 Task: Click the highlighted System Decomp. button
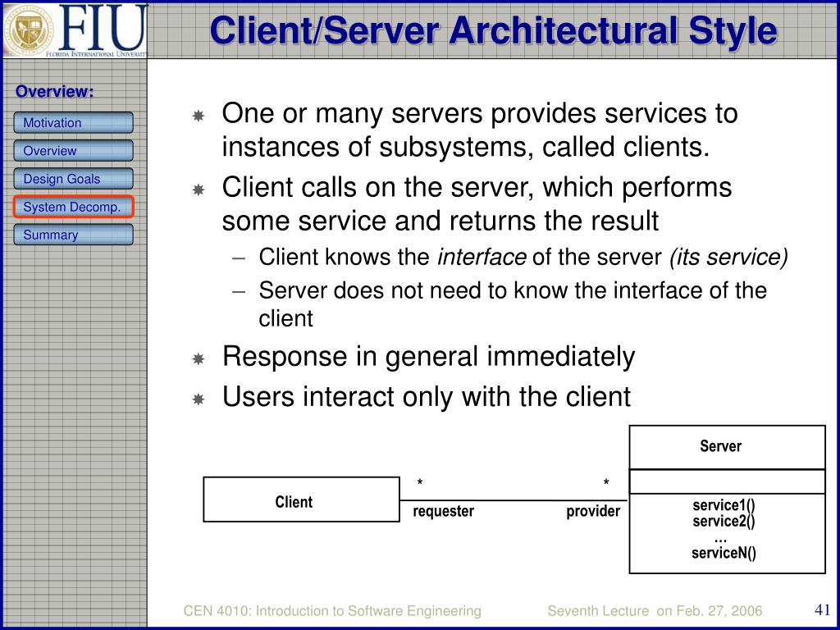coord(73,207)
